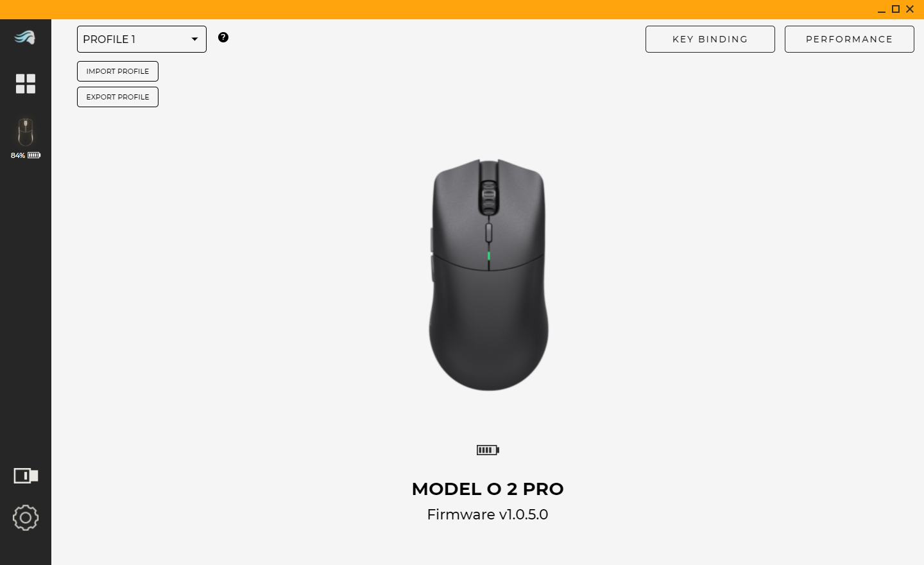Click the question mark help icon

coord(223,37)
